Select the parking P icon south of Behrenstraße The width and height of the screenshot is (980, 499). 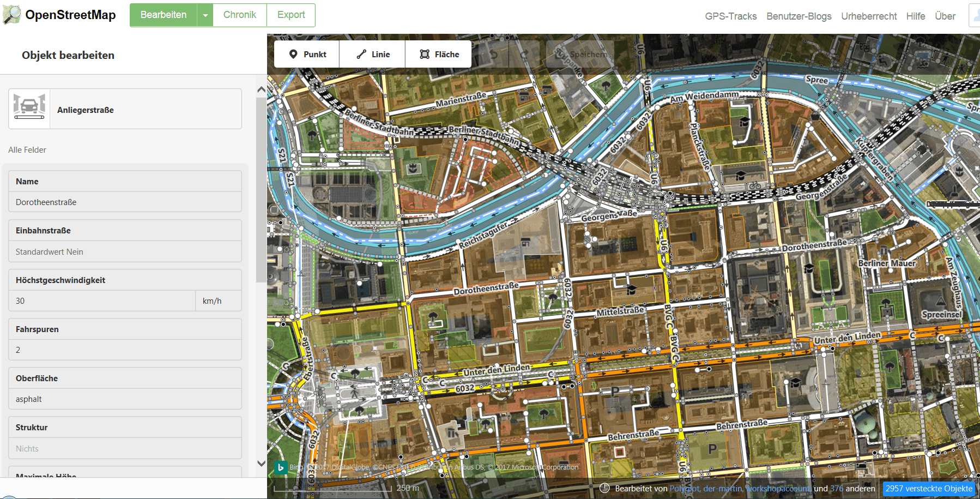[x=712, y=449]
